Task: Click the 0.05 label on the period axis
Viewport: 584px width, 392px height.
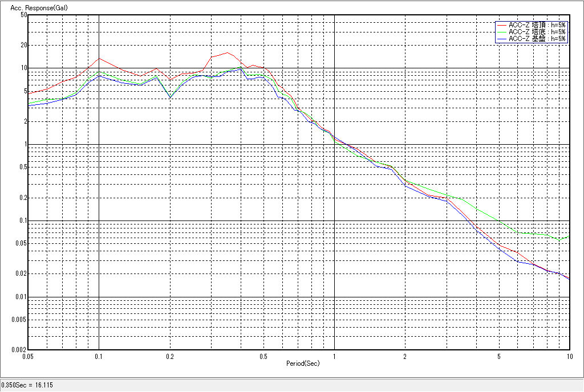Action: (x=27, y=356)
